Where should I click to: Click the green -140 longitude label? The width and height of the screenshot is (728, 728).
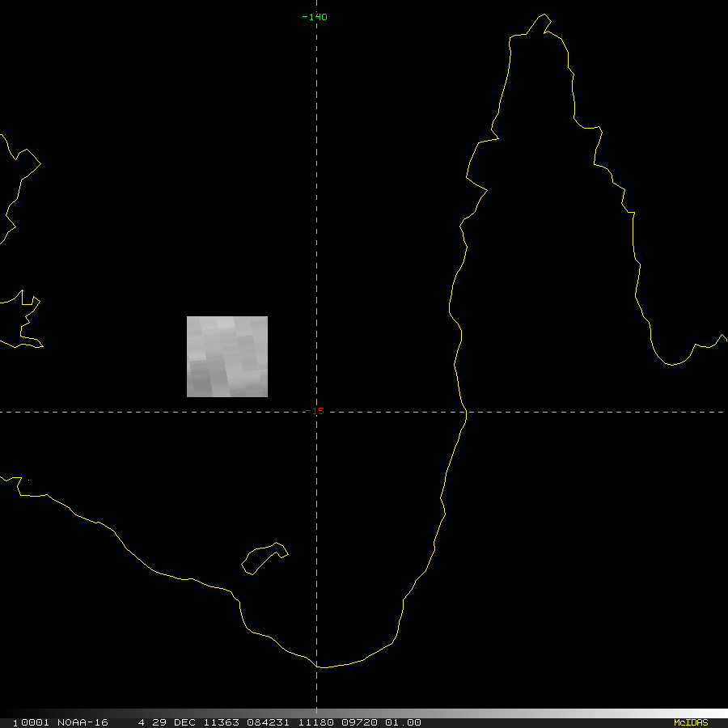[314, 17]
